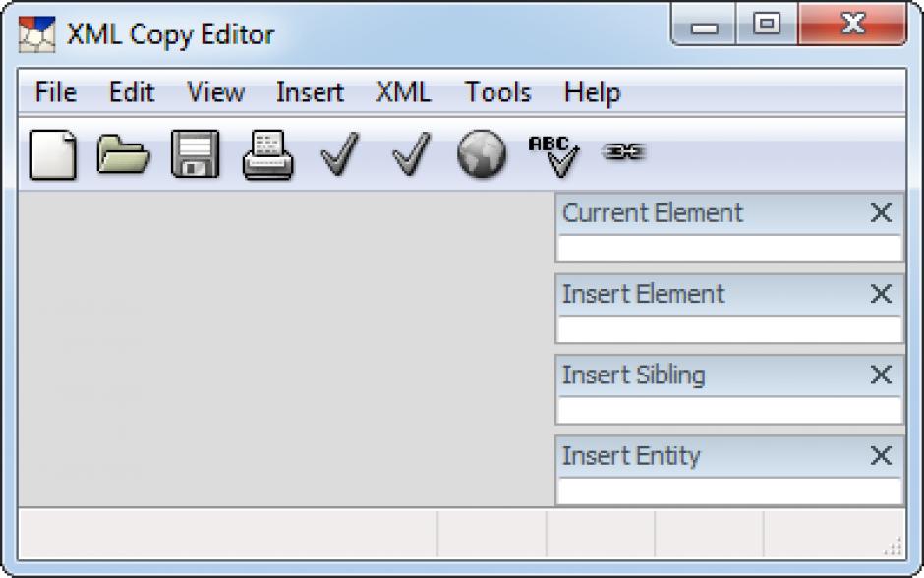Click the Insert Sibling panel header
The image size is (924, 578).
click(729, 375)
